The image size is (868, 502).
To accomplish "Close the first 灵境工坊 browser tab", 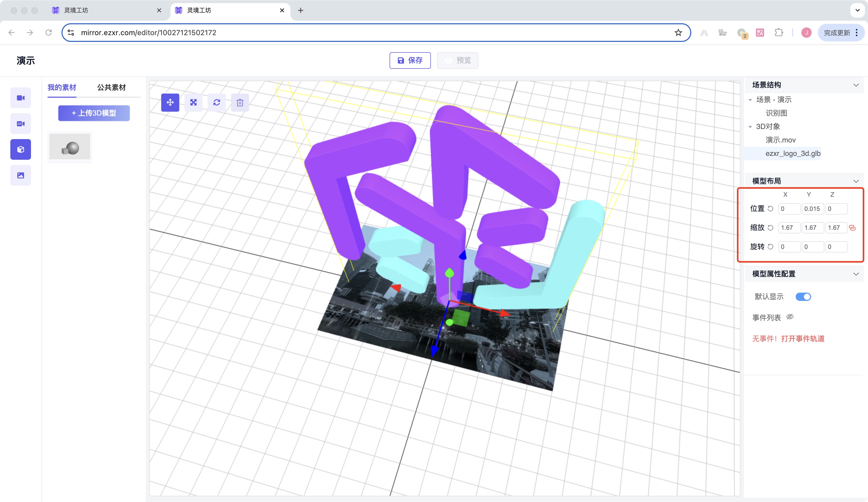I will 159,10.
